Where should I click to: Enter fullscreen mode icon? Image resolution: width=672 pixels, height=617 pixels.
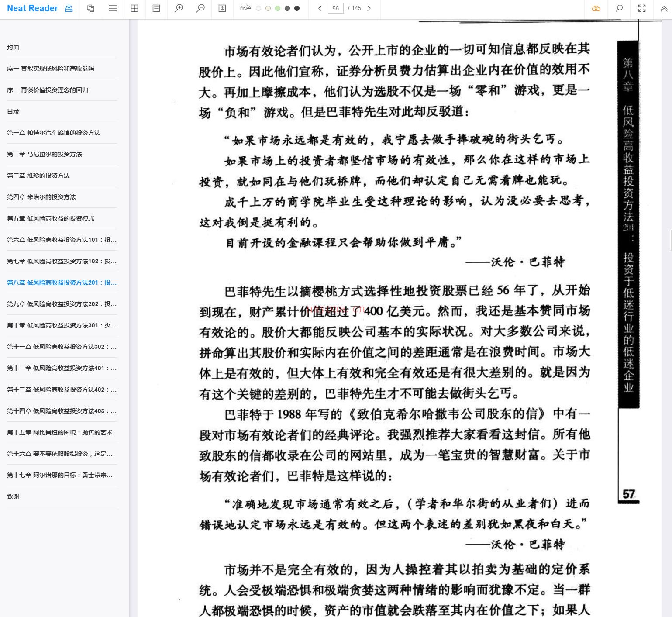tap(642, 8)
